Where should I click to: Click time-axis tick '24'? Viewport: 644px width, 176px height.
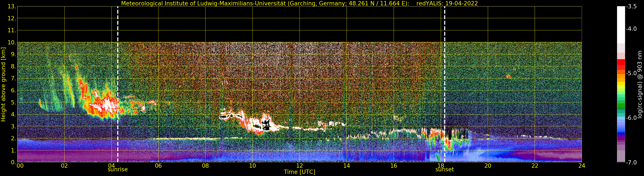coord(582,166)
